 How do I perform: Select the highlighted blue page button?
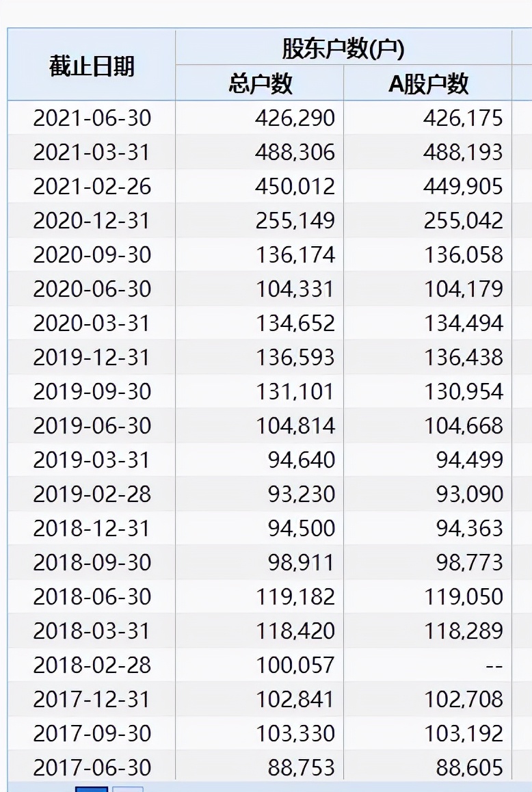(92, 789)
